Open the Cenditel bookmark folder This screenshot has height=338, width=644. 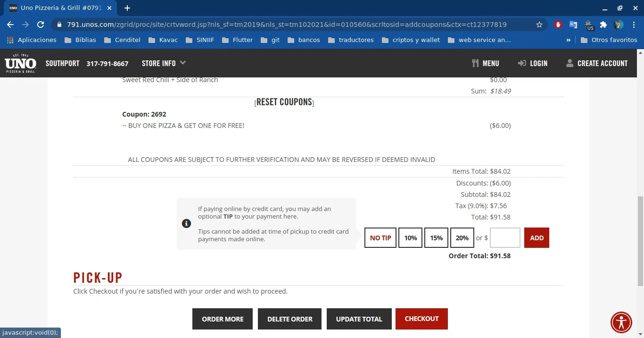(122, 40)
